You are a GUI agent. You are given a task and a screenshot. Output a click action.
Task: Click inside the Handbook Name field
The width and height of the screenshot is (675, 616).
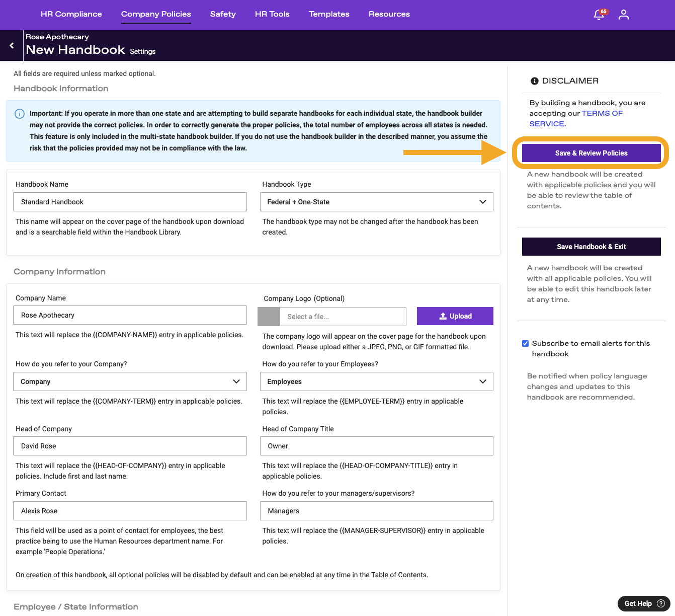coord(130,202)
